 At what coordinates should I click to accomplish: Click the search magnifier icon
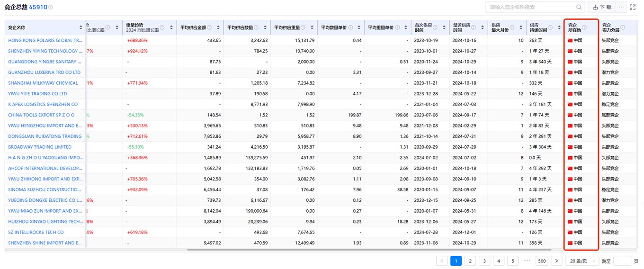click(579, 7)
